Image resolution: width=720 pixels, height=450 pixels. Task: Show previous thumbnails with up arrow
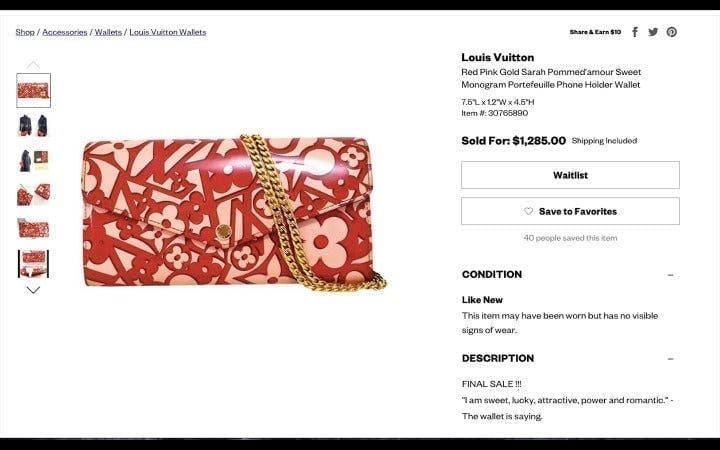pyautogui.click(x=33, y=65)
